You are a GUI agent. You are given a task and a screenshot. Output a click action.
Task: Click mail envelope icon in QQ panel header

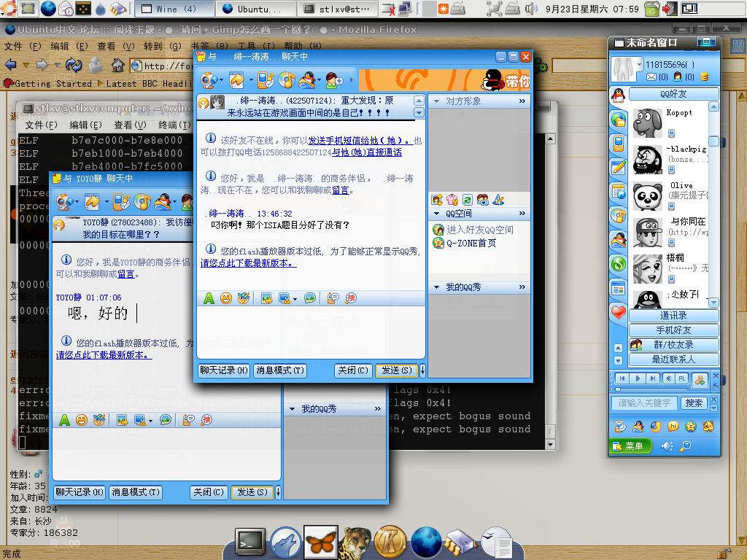tap(651, 77)
